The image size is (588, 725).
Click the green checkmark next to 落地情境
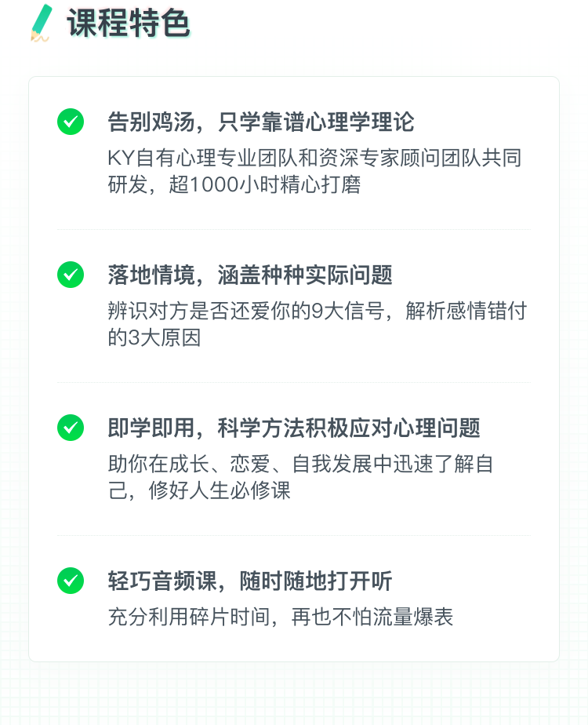[x=71, y=275]
